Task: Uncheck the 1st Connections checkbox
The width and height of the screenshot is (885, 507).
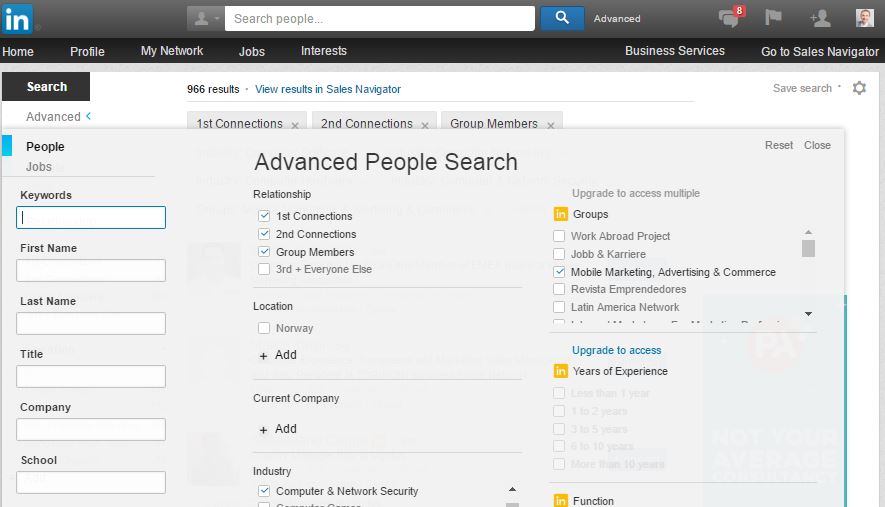Action: tap(264, 216)
